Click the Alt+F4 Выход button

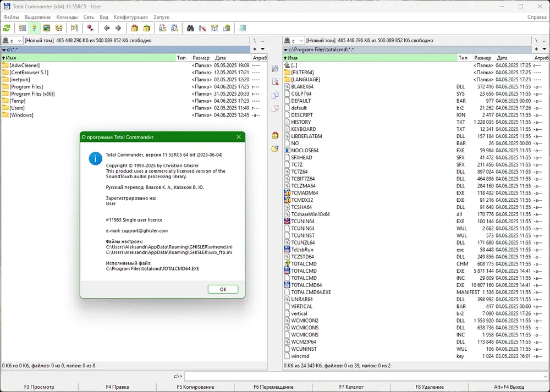(509, 387)
